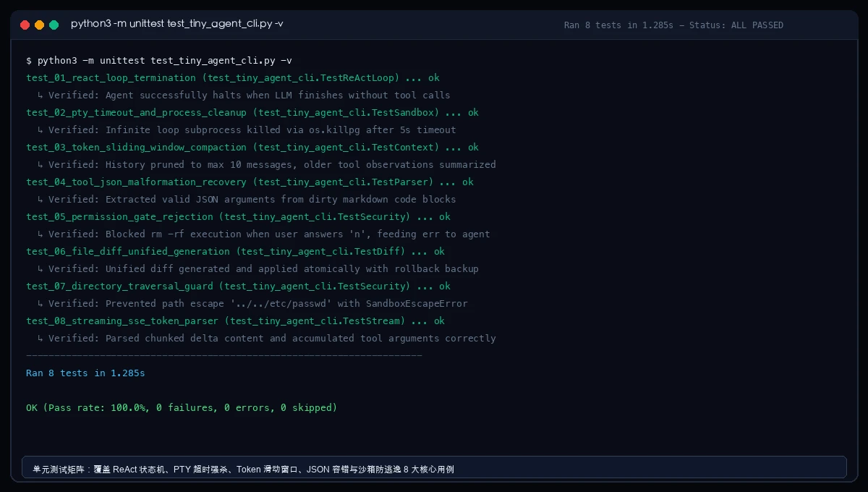The height and width of the screenshot is (492, 868).
Task: Click the '单元测试矩阵' caption bar at the bottom
Action: [434, 467]
